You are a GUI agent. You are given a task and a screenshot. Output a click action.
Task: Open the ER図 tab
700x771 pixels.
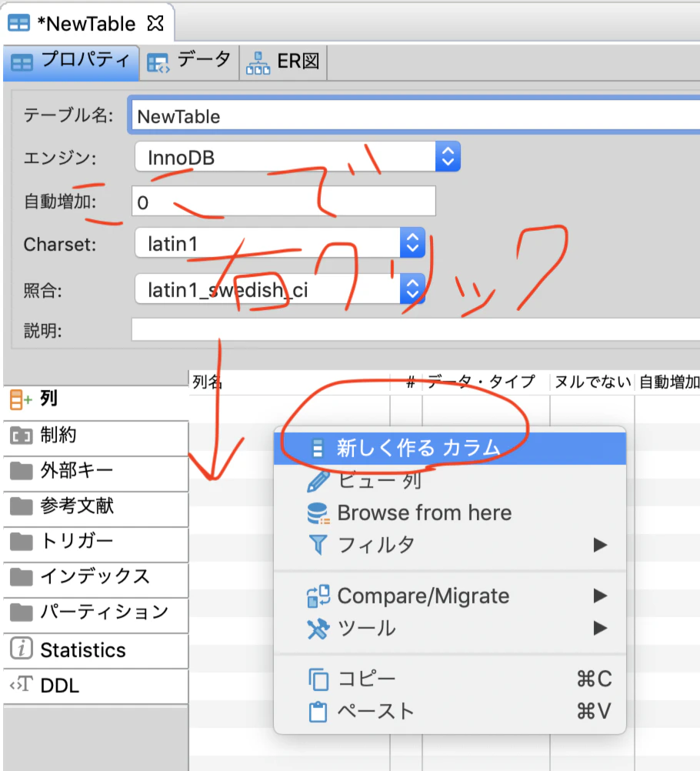[283, 62]
